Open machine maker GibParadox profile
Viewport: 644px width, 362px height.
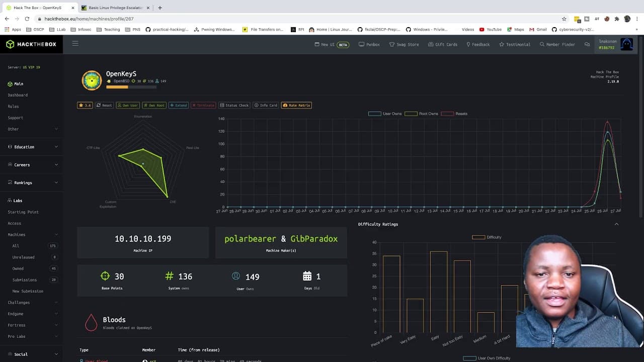coord(314,239)
